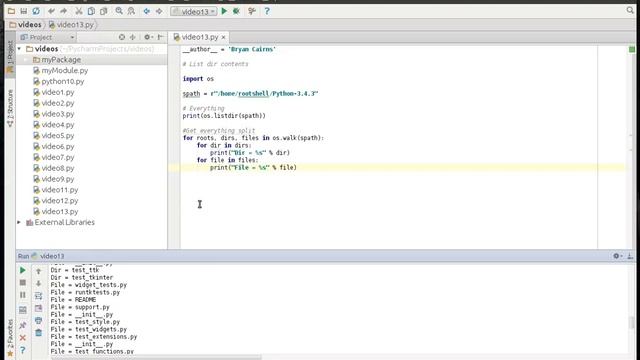Click the Copy icon in toolbar
This screenshot has height=360, width=640.
coord(91,11)
